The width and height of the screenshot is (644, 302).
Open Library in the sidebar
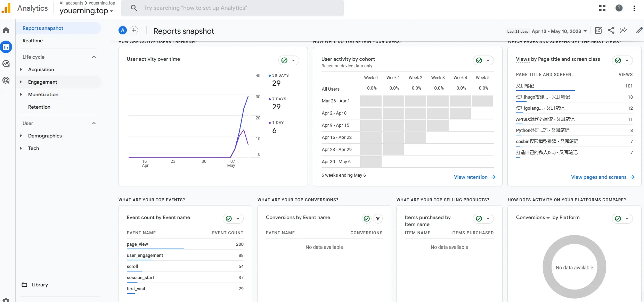click(x=40, y=285)
